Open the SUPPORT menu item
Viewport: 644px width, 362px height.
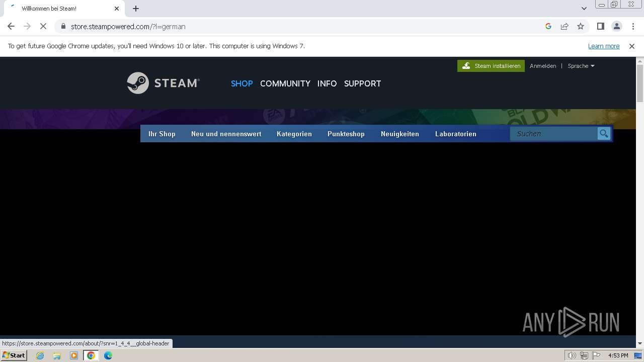click(x=363, y=83)
